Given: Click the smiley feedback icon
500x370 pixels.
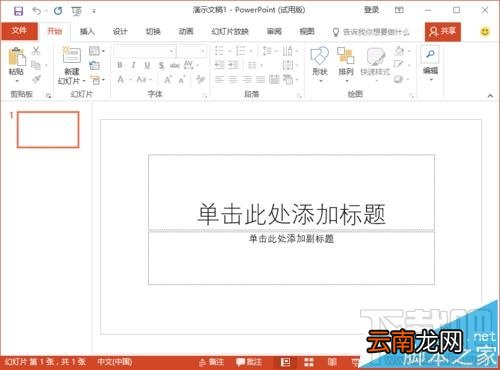Looking at the screenshot, I should point(485,32).
